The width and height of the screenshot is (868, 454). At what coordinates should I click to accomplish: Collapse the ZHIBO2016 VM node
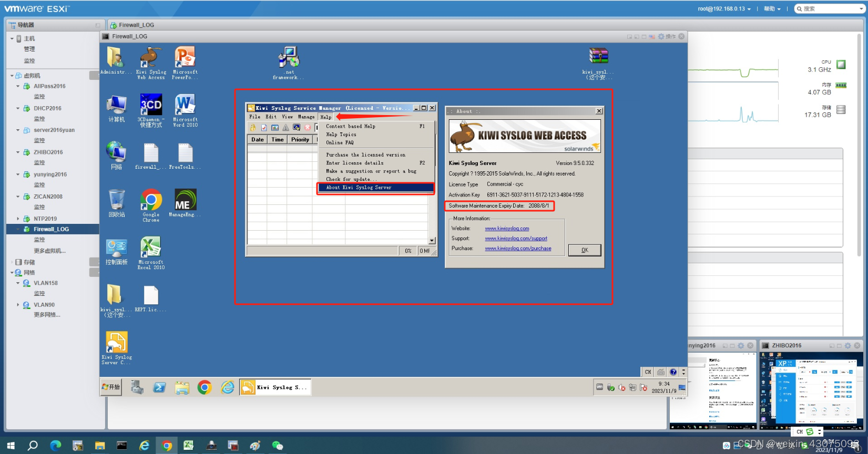click(18, 152)
